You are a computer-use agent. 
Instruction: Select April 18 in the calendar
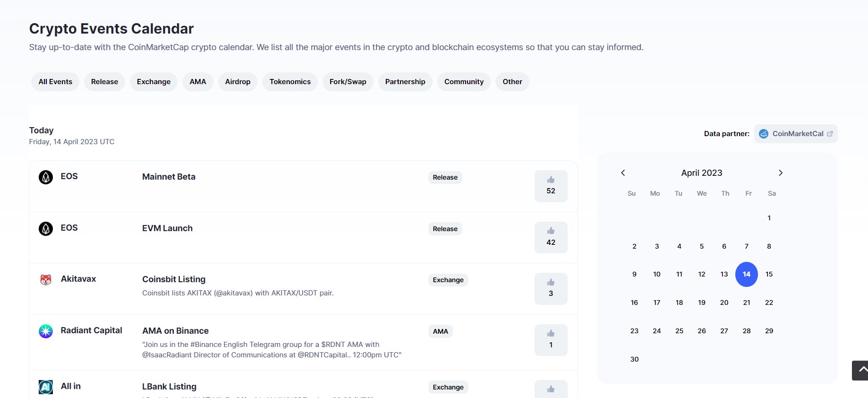[x=680, y=303]
